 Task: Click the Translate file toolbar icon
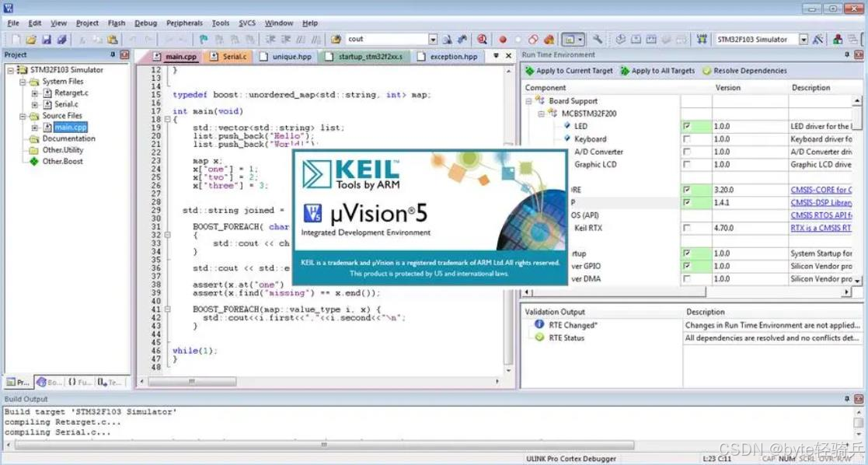tap(621, 40)
